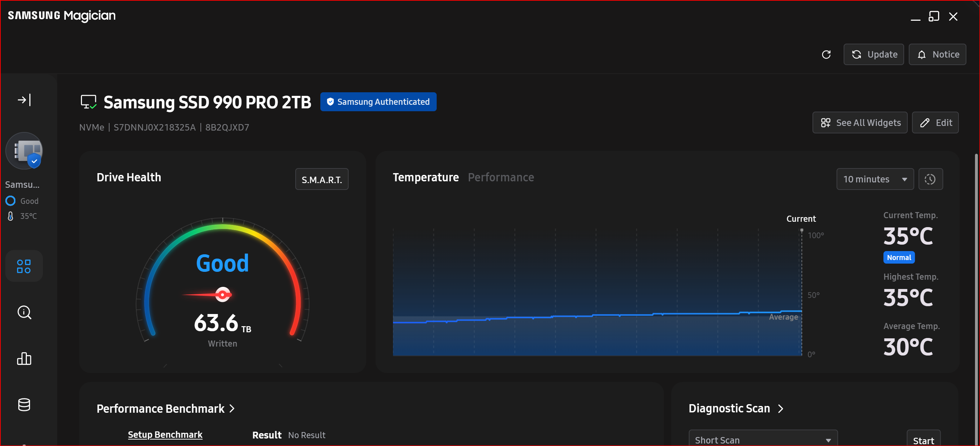This screenshot has width=980, height=446.
Task: Switch to the Performance tab
Action: point(501,177)
